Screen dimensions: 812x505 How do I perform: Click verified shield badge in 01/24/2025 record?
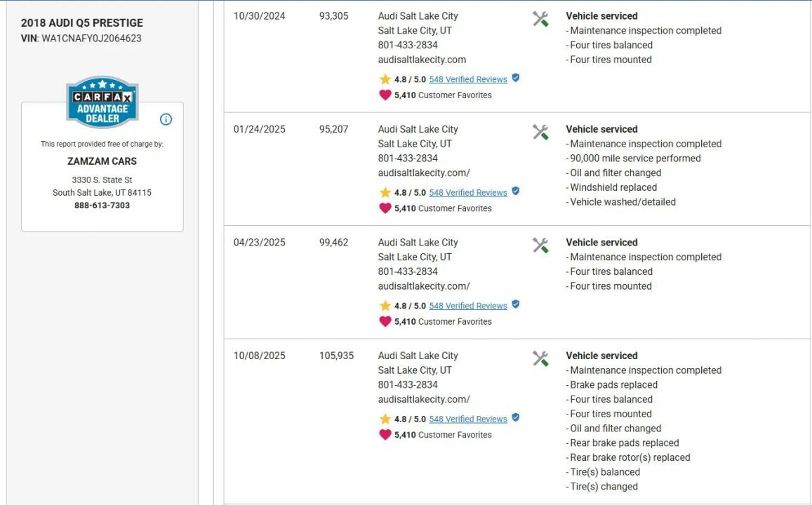tap(516, 191)
